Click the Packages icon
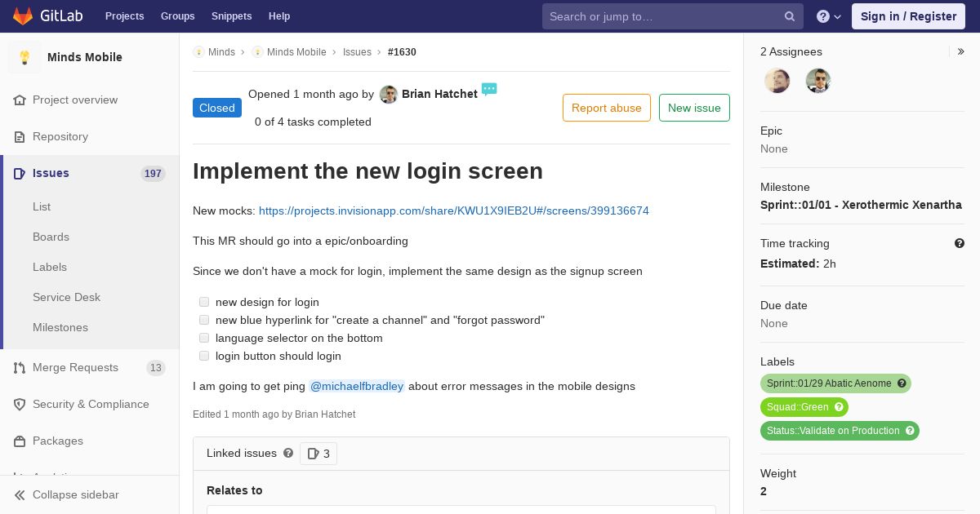Viewport: 980px width, 514px height. 20,441
